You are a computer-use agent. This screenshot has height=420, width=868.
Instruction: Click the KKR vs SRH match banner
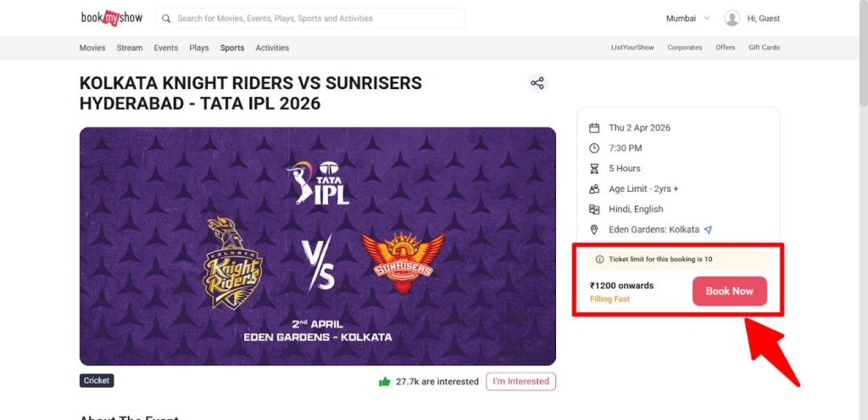click(318, 246)
